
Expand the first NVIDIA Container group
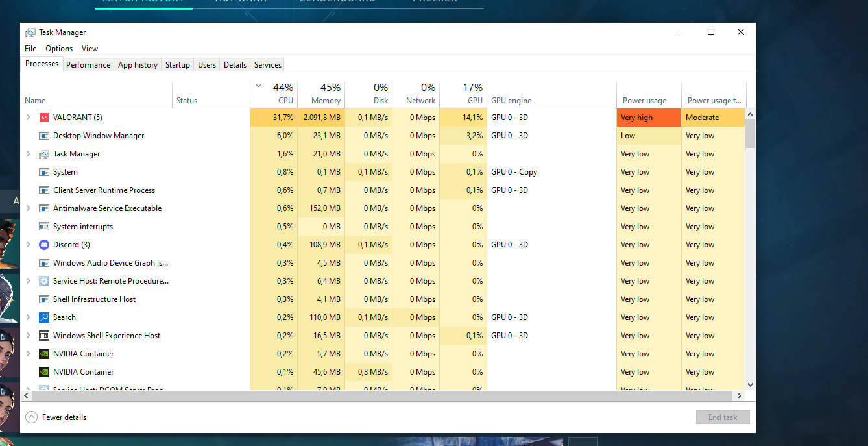28,354
